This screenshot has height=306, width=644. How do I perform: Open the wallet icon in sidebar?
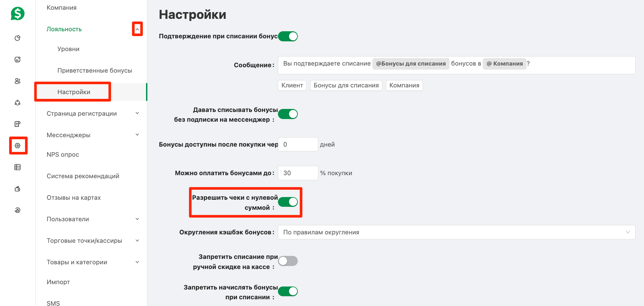[x=17, y=189]
